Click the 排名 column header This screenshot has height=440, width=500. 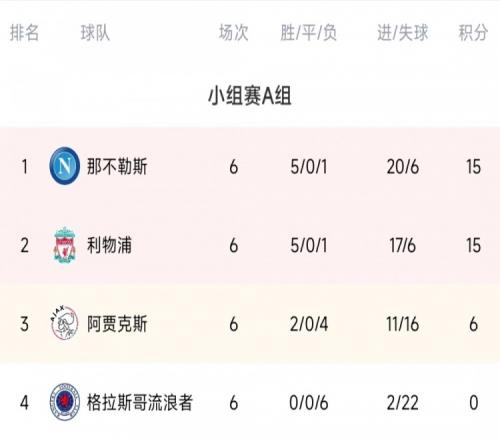(24, 33)
